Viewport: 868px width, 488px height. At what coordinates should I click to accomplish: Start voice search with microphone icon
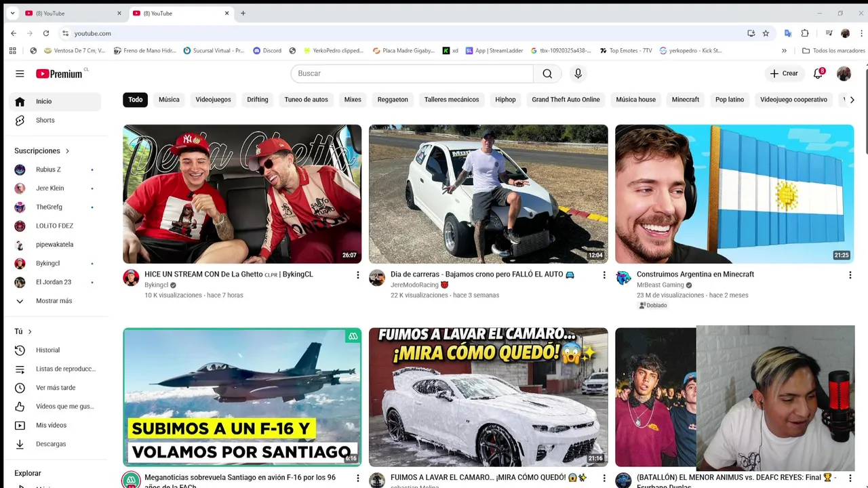[x=578, y=73]
